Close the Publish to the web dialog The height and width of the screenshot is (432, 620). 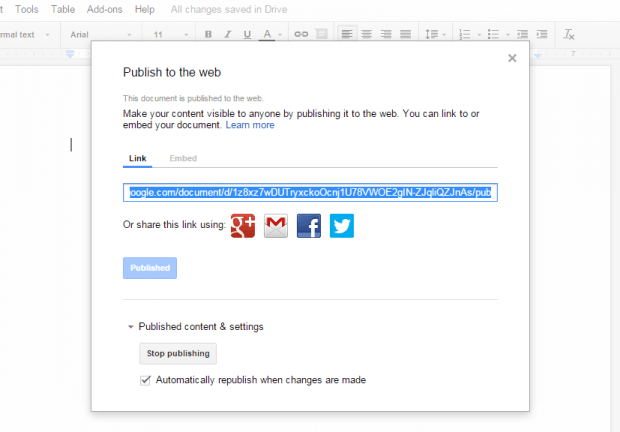pos(512,59)
